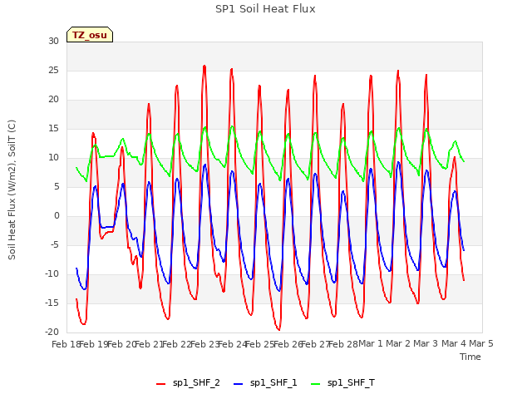Viewport: 532px width, 399px height.
Task: Click the Feb 21 x-axis tick label
Action: click(148, 344)
